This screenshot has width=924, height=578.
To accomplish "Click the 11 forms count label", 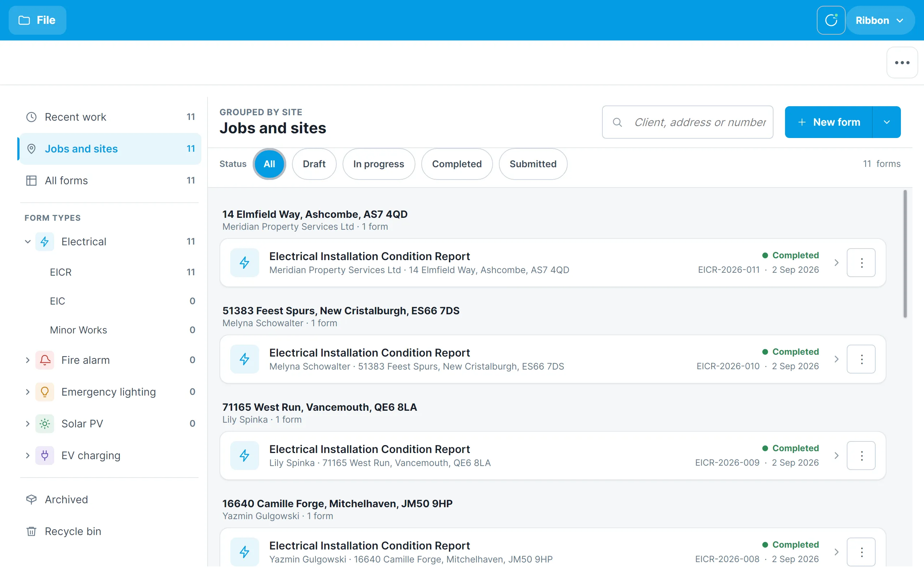I will pos(882,164).
